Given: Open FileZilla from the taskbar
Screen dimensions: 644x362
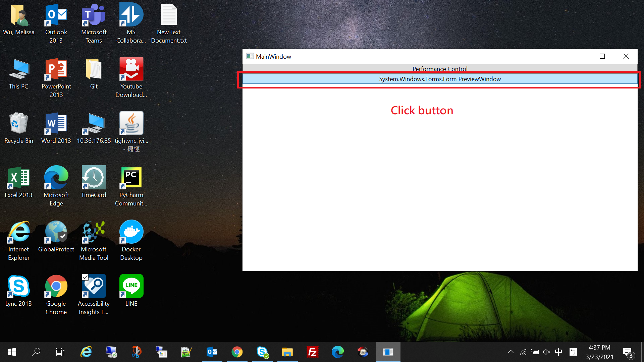Looking at the screenshot, I should (x=312, y=352).
